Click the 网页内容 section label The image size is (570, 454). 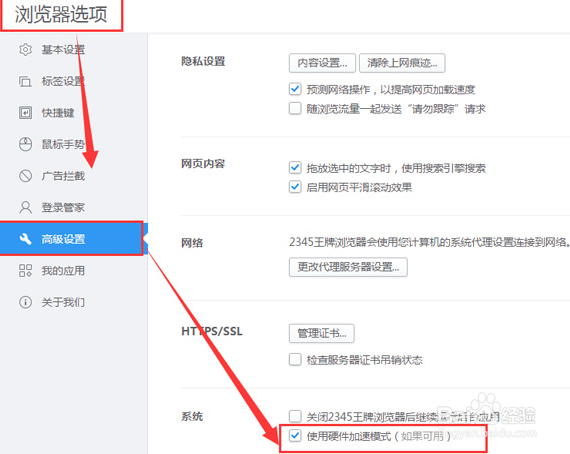click(203, 164)
